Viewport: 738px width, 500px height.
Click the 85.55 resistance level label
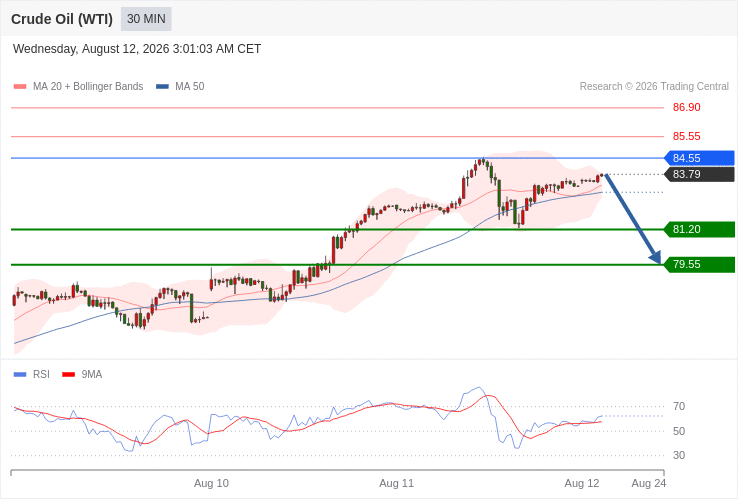coord(686,136)
